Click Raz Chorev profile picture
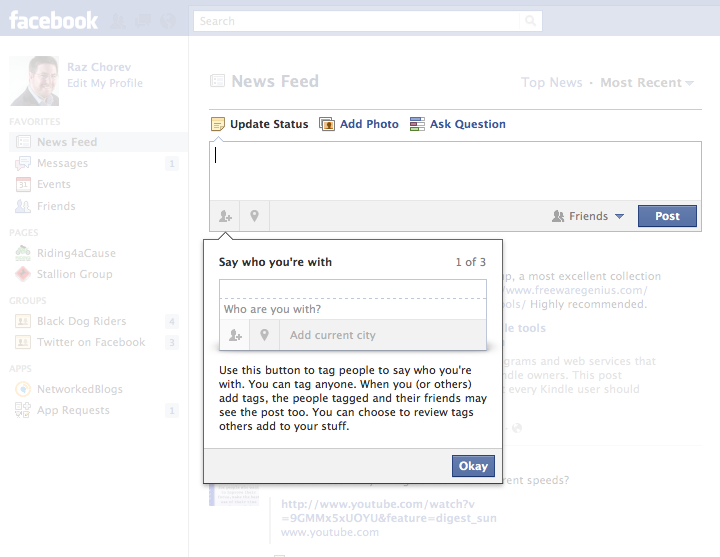 [x=34, y=81]
